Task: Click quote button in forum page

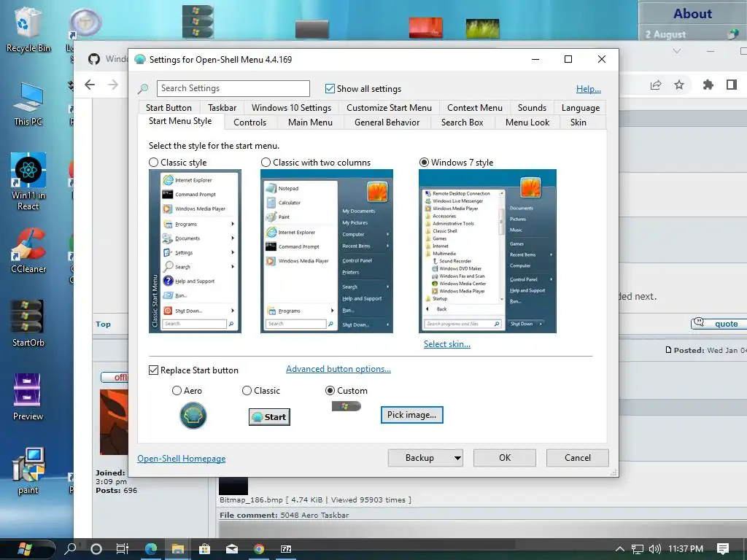Action: tap(719, 323)
